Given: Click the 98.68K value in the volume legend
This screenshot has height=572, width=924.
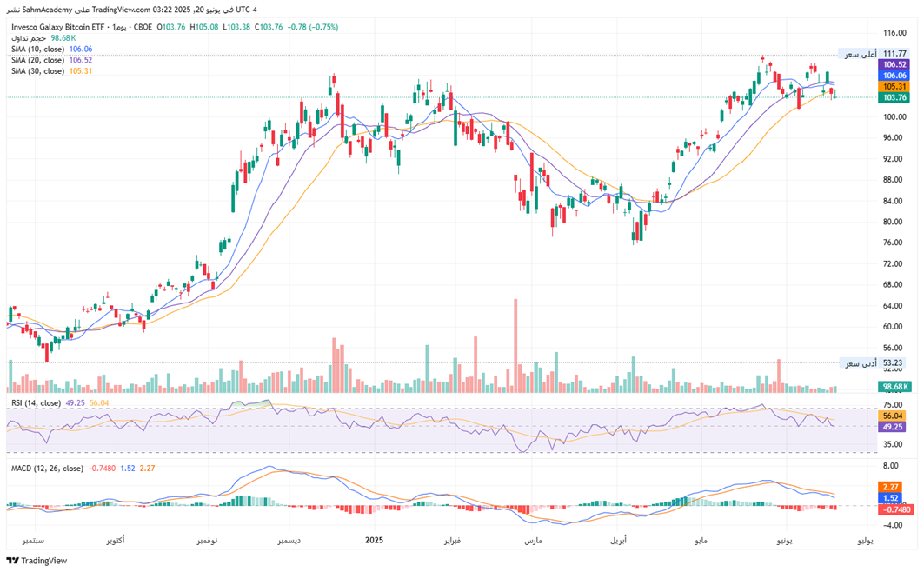Looking at the screenshot, I should click(x=63, y=38).
